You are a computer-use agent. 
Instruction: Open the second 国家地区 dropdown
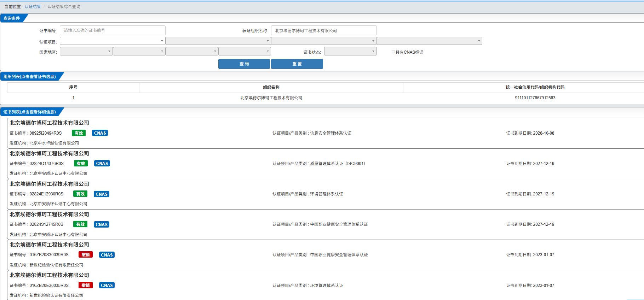pos(139,51)
